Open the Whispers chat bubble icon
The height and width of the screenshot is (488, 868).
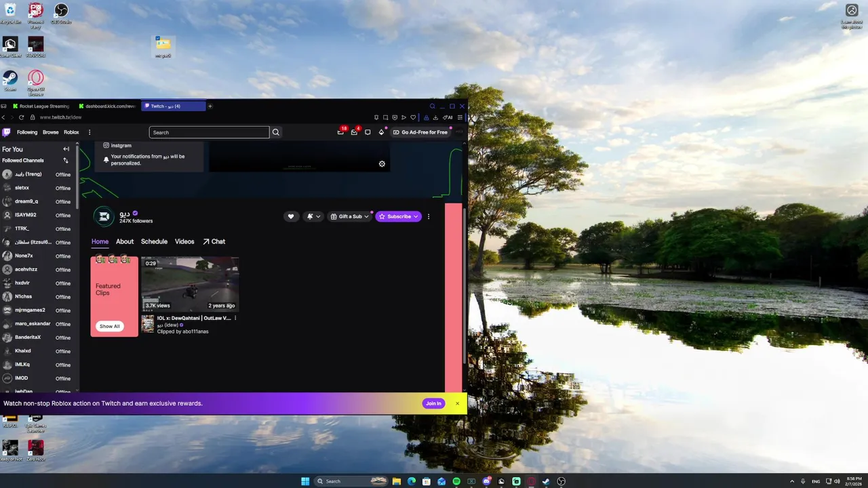coord(368,132)
